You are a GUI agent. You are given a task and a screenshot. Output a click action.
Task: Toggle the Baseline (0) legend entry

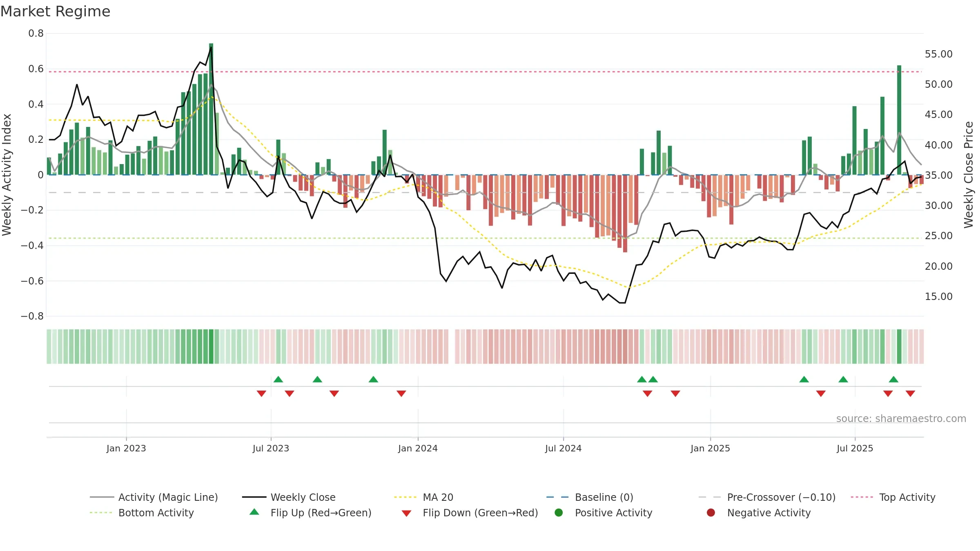coord(590,497)
